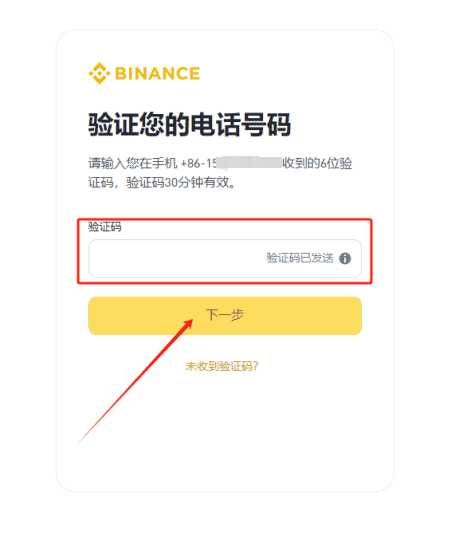Click the 验证您的电话号码 heading
Screen dimensions: 456x540
coord(190,124)
